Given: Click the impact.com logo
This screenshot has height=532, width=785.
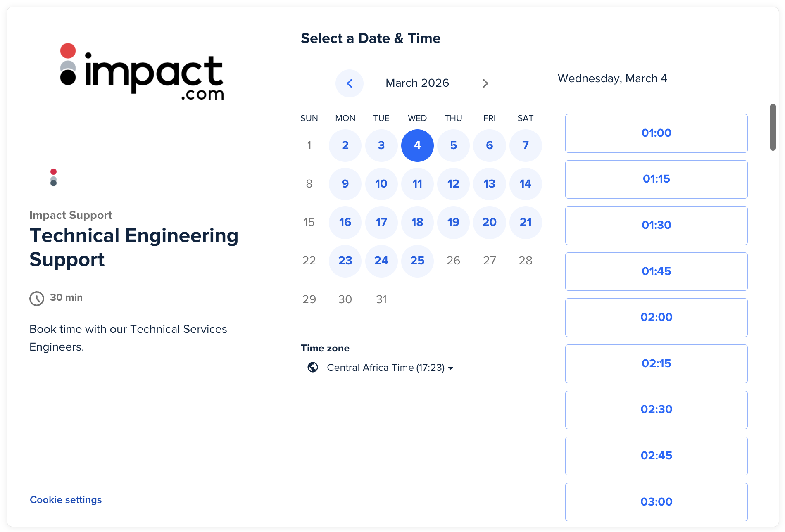Looking at the screenshot, I should pyautogui.click(x=142, y=73).
